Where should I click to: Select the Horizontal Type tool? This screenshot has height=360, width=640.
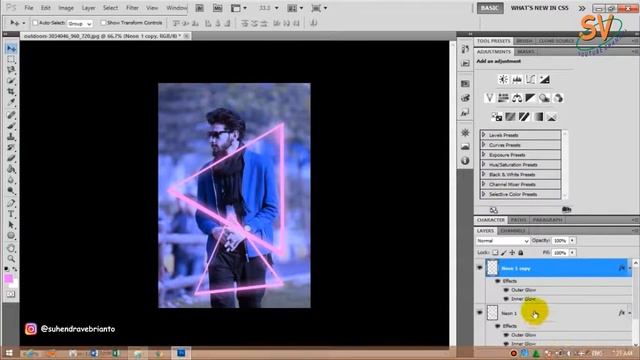click(11, 214)
